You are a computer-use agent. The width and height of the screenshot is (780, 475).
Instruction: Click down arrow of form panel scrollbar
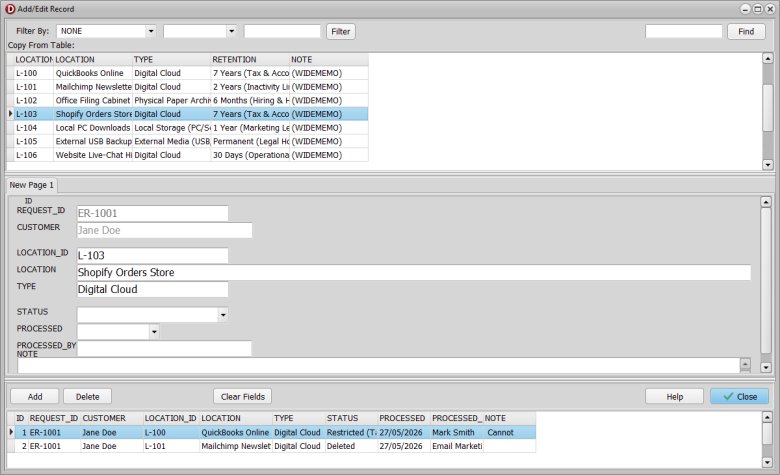tap(766, 368)
